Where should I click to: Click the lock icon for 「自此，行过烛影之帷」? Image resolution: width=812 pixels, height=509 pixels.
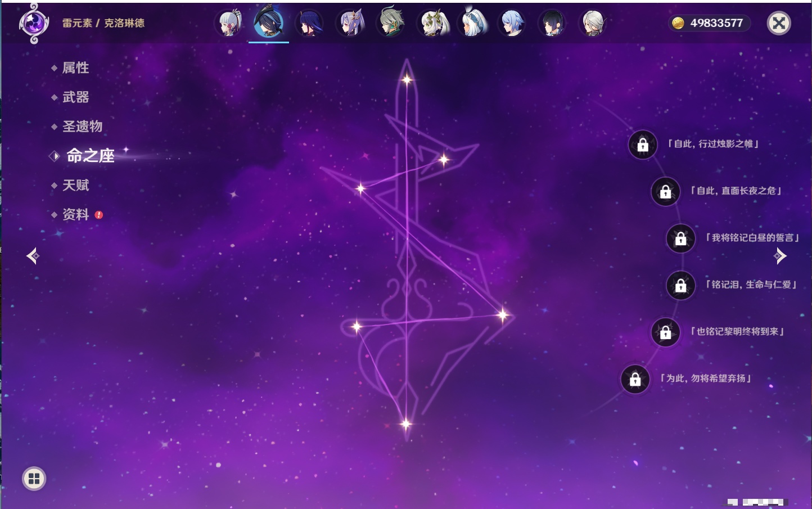click(643, 145)
